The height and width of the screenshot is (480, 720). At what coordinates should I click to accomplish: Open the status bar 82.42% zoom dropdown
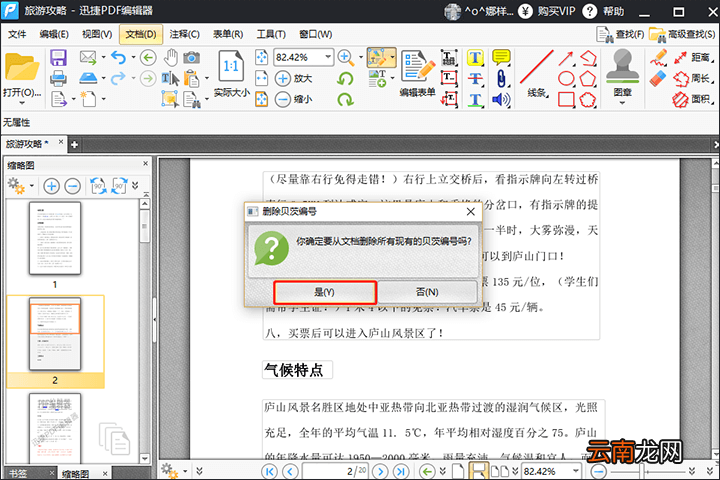pos(575,471)
